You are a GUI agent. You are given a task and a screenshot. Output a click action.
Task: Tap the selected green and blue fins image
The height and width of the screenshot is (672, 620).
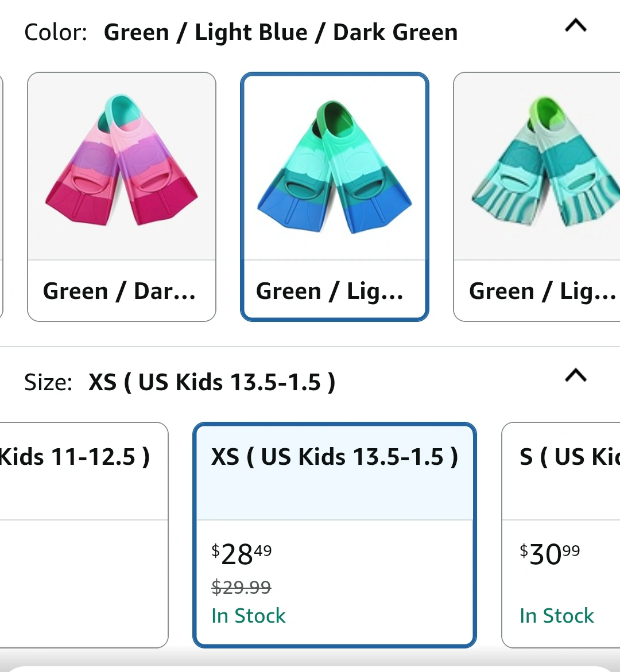tap(334, 166)
